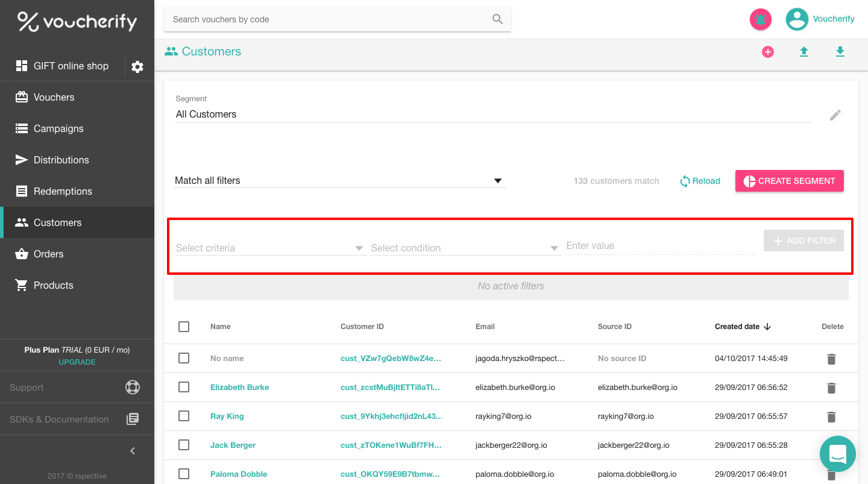
Task: Check the box for Ray King
Action: click(x=184, y=416)
